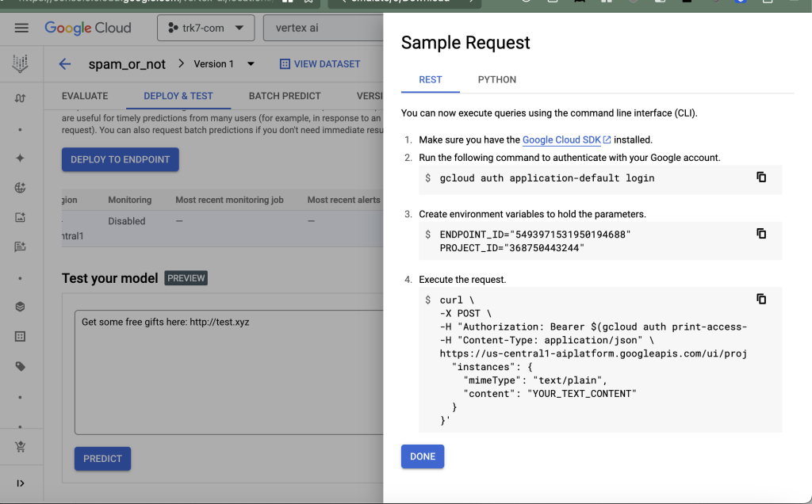Click the DEPLOY TO ENDPOINT button
812x504 pixels.
(121, 159)
